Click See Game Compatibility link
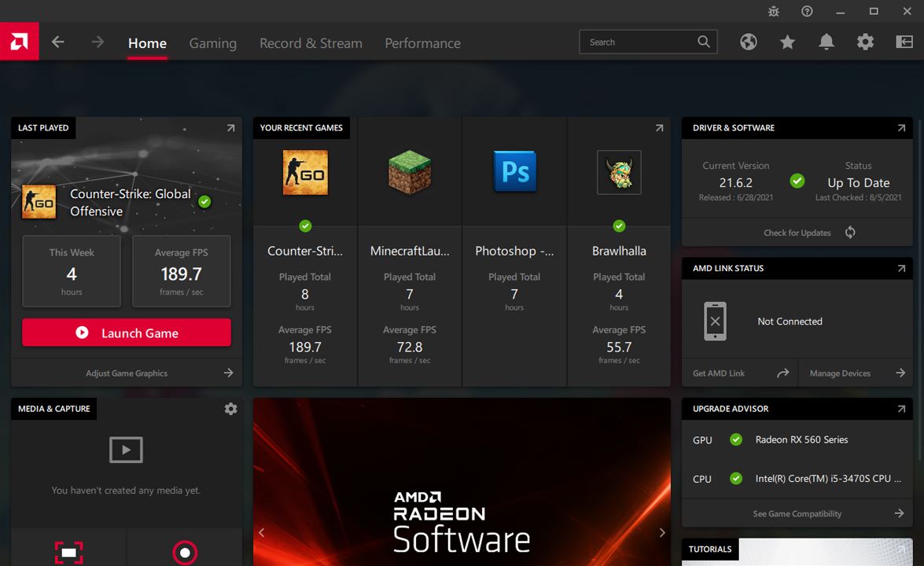924x566 pixels. (x=797, y=513)
